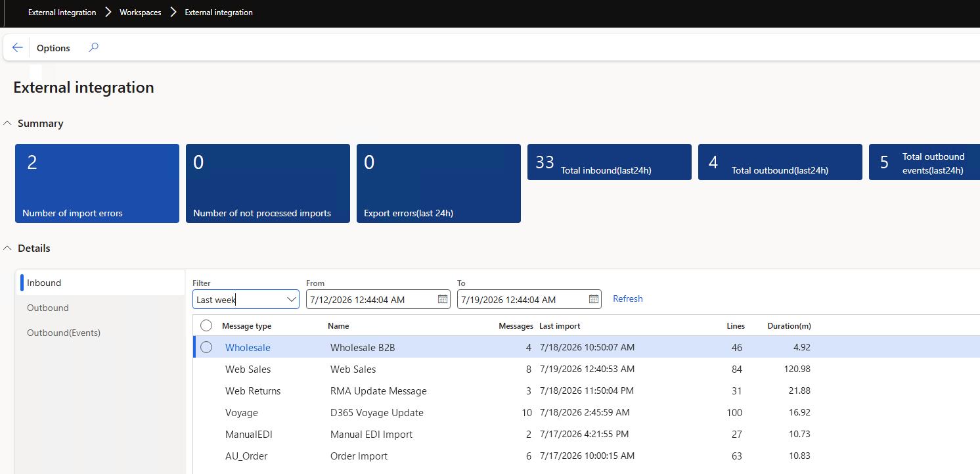This screenshot has height=474, width=980.
Task: Click last import 7/18/2026 11:50:04 PM
Action: point(587,391)
